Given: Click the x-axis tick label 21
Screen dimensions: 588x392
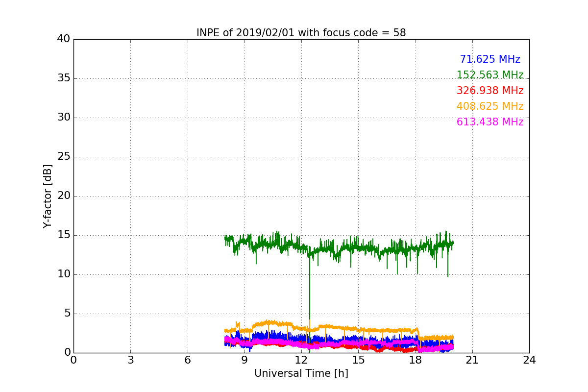Looking at the screenshot, I should [x=472, y=360].
